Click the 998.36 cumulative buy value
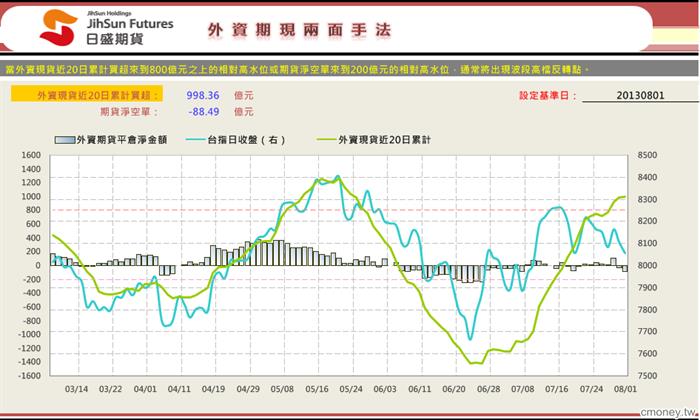Screen dimensions: 700x420 203,96
